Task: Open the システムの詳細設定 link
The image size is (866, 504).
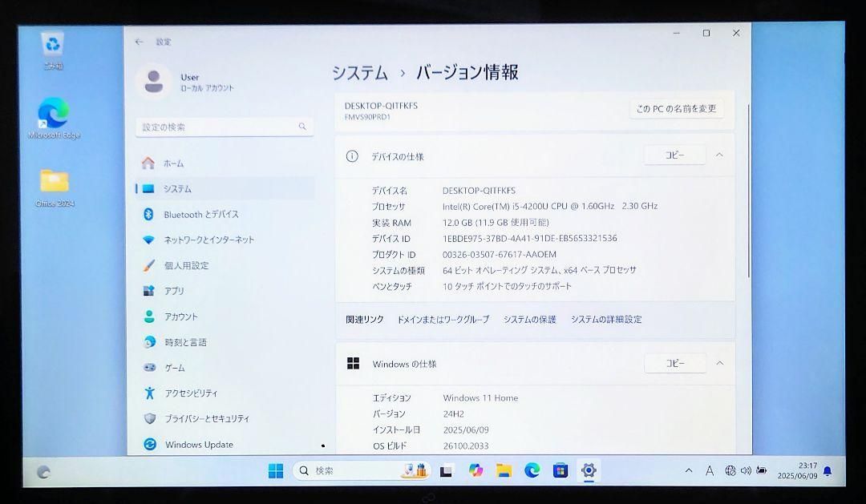Action: (x=606, y=320)
